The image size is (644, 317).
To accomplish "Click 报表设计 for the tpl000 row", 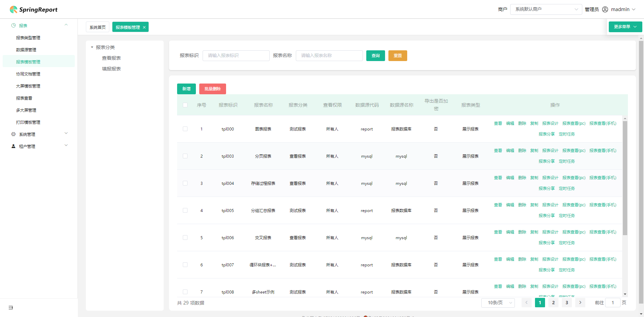I will click(550, 123).
